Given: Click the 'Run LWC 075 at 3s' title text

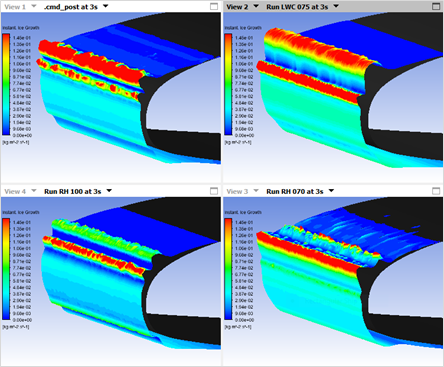Looking at the screenshot, I should [297, 7].
